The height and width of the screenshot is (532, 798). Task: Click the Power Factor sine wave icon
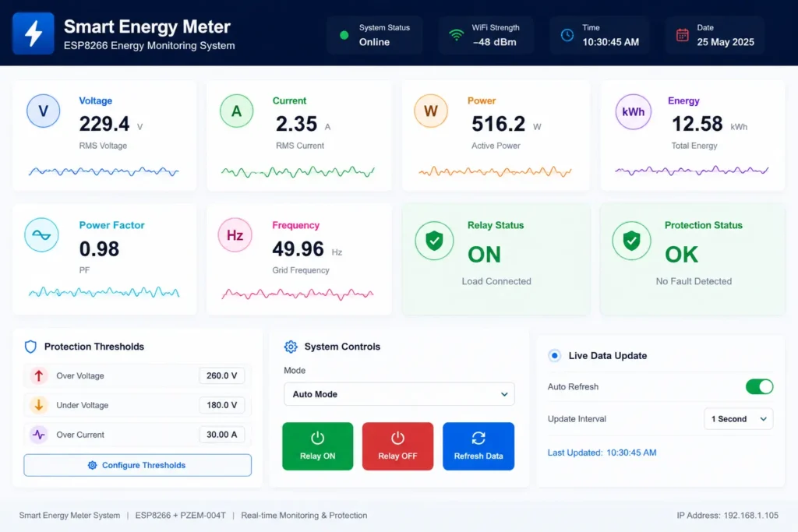click(x=42, y=235)
